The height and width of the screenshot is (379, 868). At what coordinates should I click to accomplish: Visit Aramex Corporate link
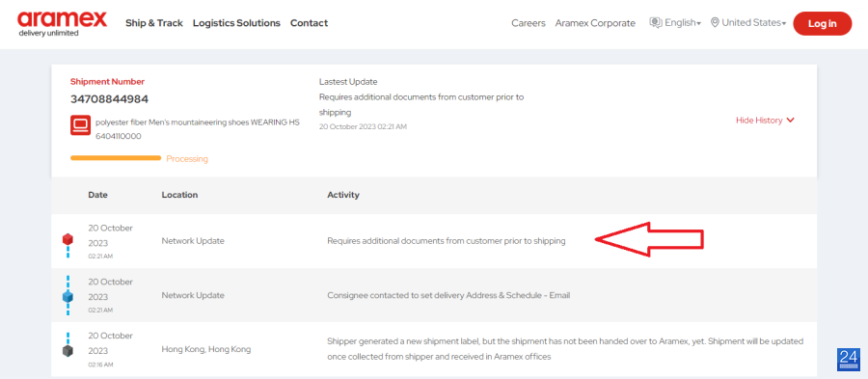click(595, 23)
